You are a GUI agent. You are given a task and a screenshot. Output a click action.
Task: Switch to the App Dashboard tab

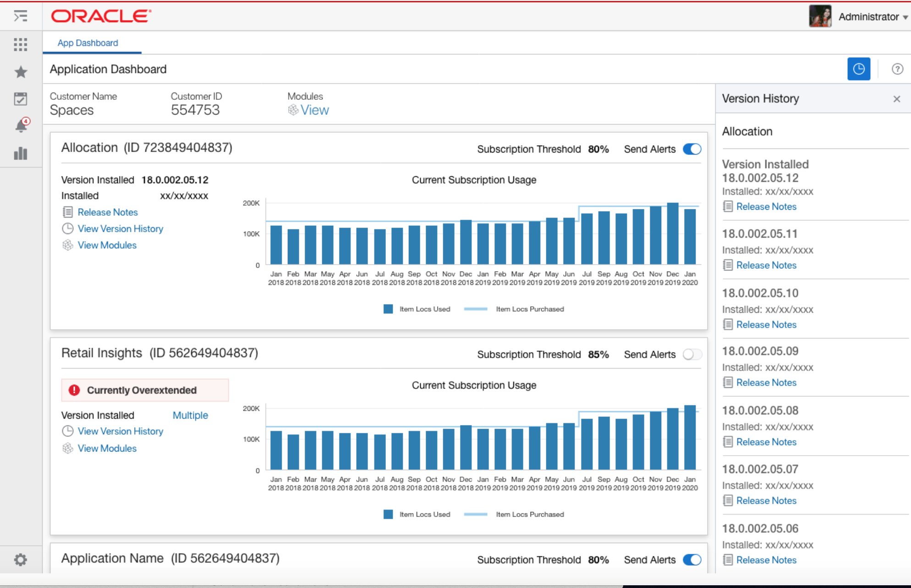[88, 43]
